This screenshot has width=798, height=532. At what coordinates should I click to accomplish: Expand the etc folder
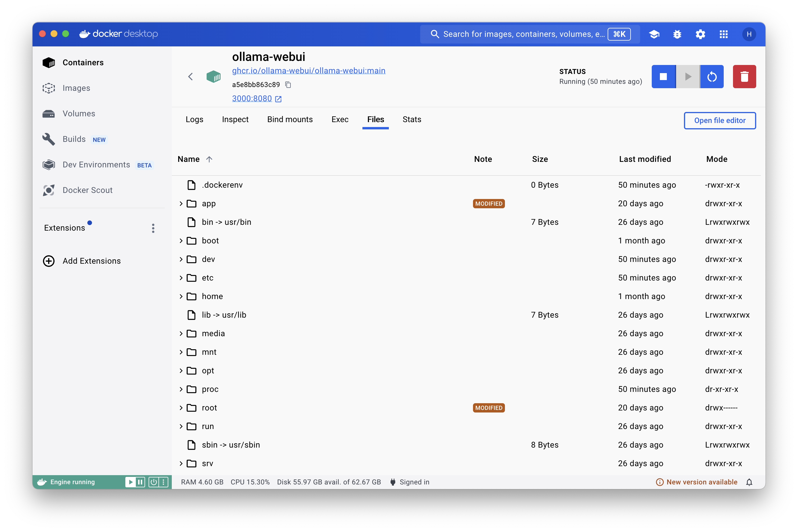[x=181, y=278]
